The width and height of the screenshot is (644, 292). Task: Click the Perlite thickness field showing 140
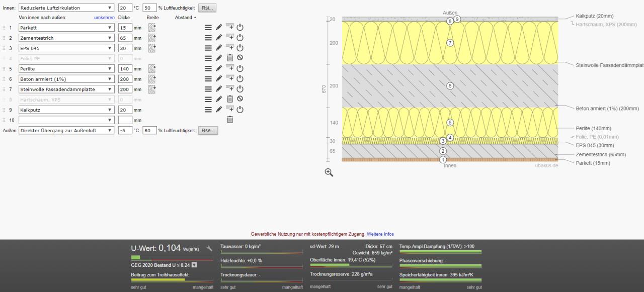125,69
